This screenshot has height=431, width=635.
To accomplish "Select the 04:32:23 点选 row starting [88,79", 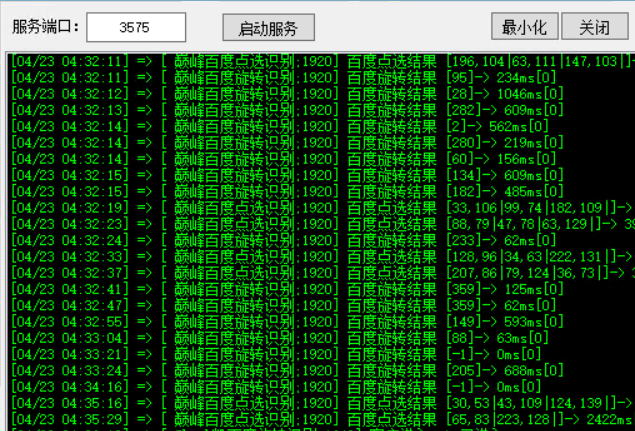I will click(322, 224).
